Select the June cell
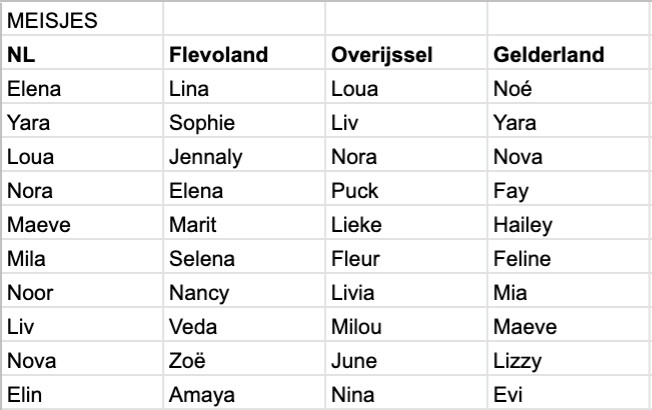 pos(406,359)
